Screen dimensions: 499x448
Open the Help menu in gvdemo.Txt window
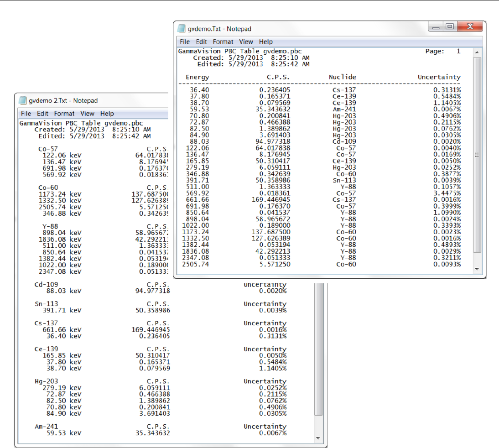coord(266,42)
